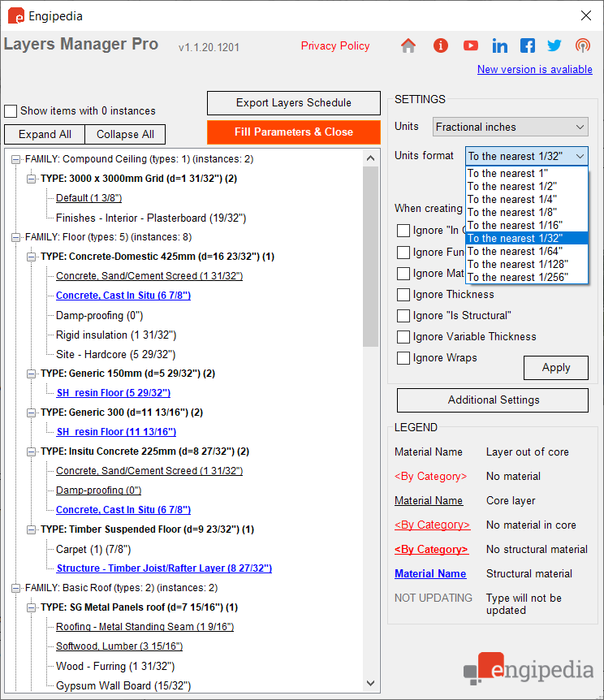This screenshot has width=604, height=700.
Task: Enable Show items with 0 instances
Action: pyautogui.click(x=11, y=110)
